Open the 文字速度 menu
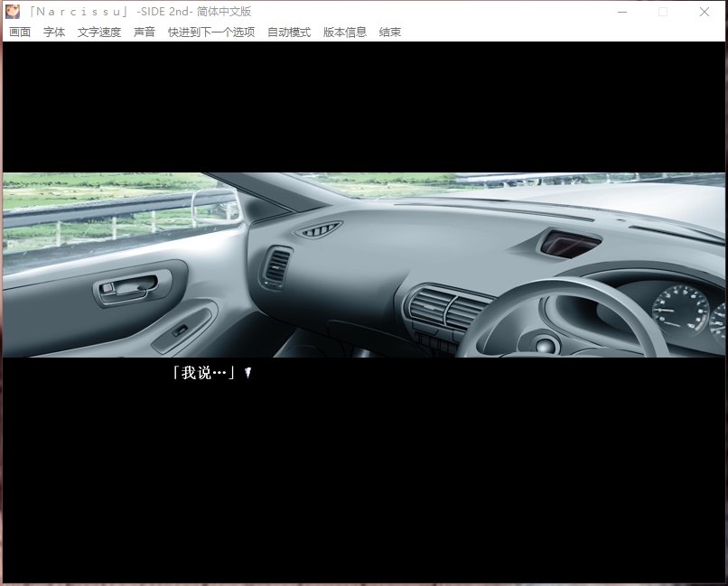728x586 pixels. click(99, 32)
